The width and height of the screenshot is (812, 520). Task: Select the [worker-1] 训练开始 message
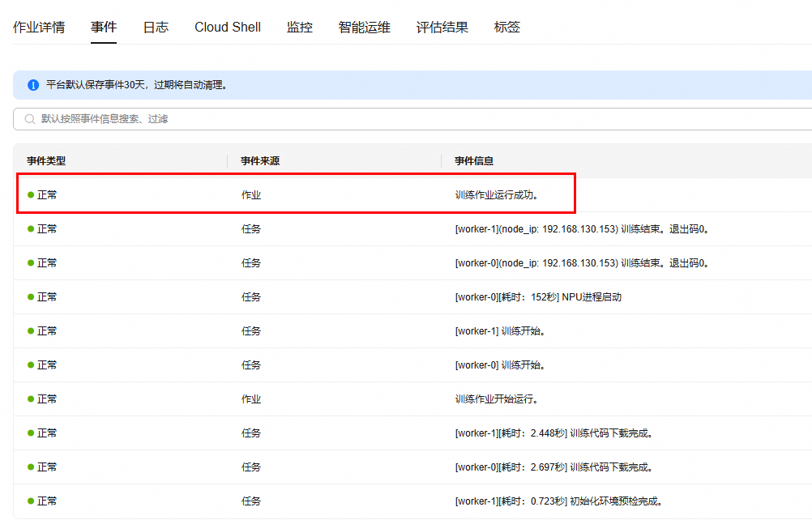(500, 331)
